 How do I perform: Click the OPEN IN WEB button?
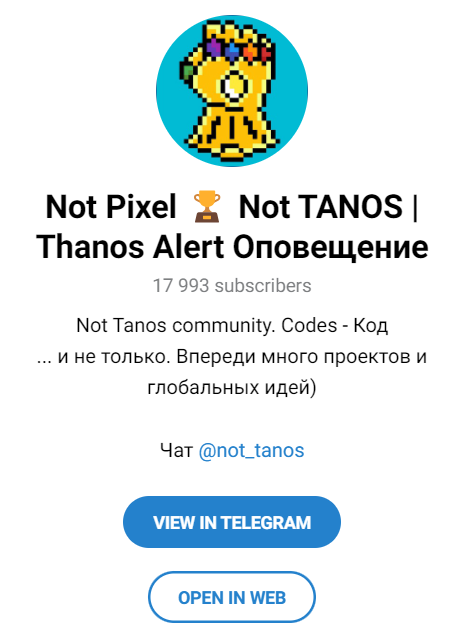coord(232,597)
